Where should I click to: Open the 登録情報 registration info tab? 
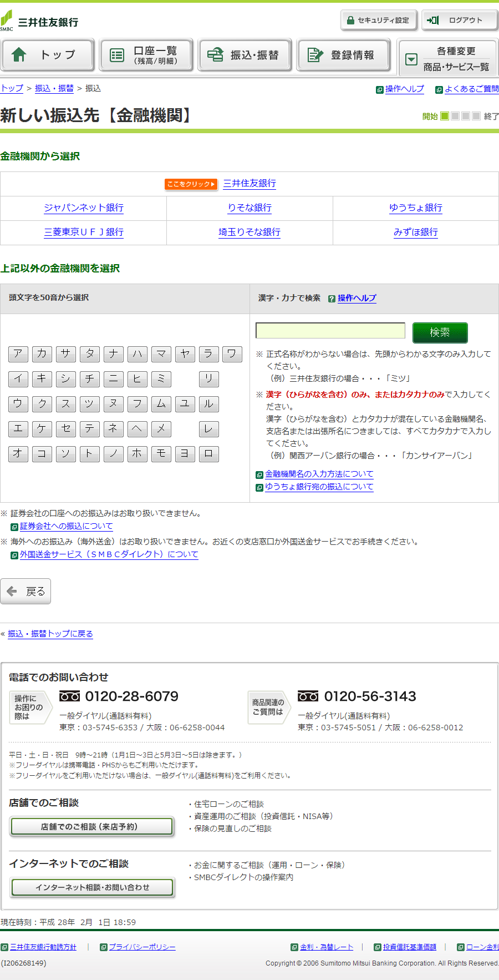(344, 54)
